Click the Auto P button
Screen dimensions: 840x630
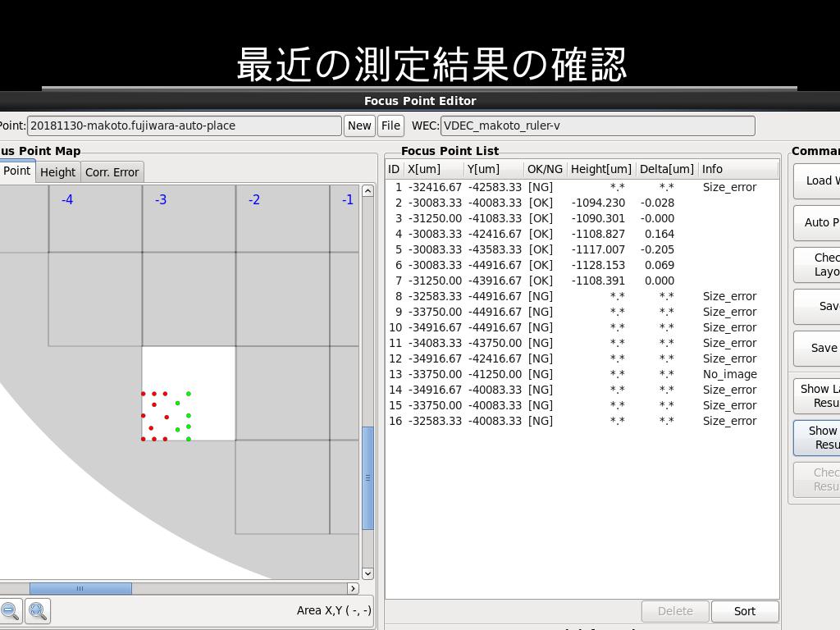click(818, 223)
